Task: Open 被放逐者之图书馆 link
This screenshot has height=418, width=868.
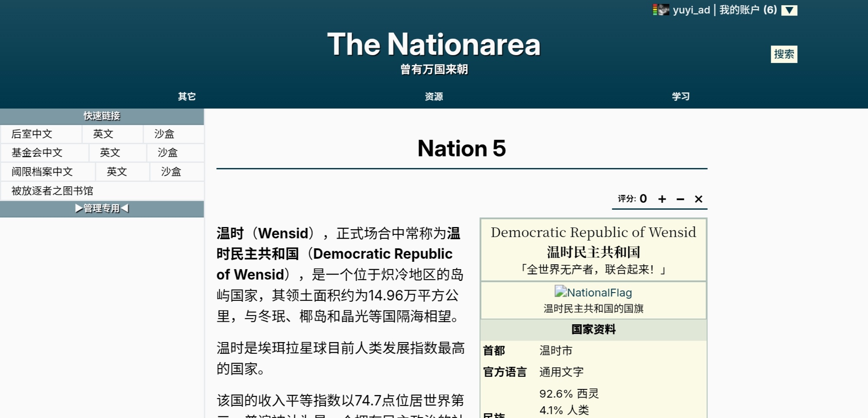Action: pyautogui.click(x=52, y=191)
